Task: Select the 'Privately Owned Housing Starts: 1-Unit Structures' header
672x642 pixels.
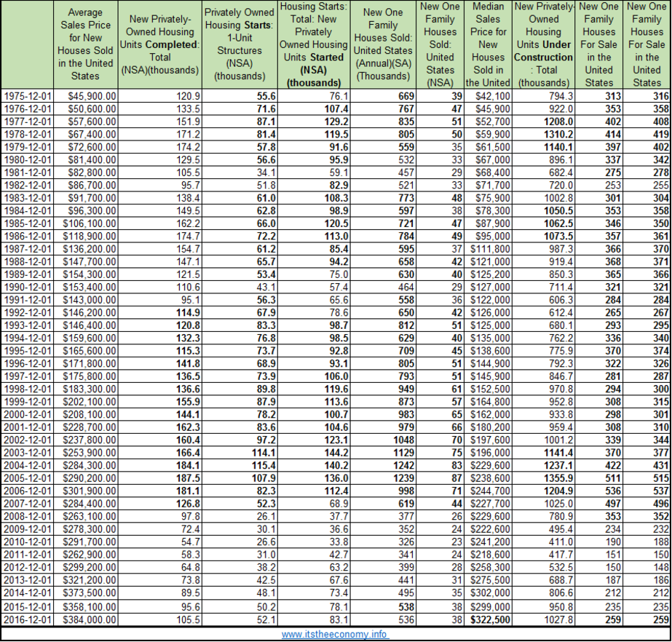Action: click(239, 44)
